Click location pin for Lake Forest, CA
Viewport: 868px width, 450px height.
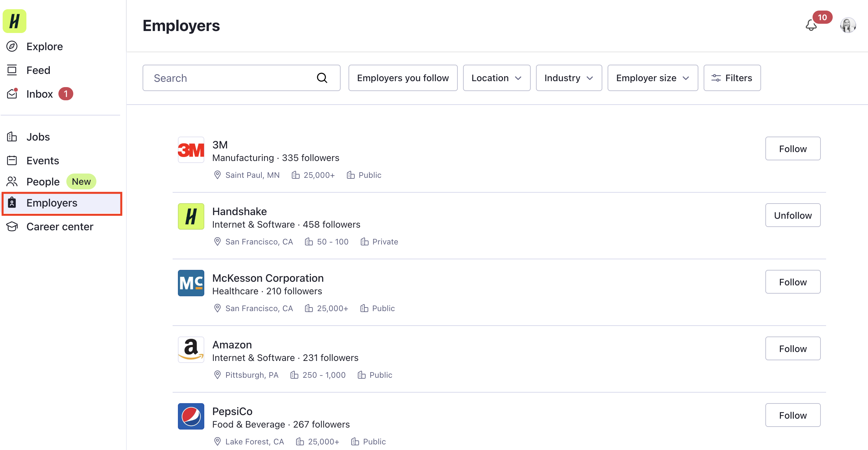coord(217,441)
